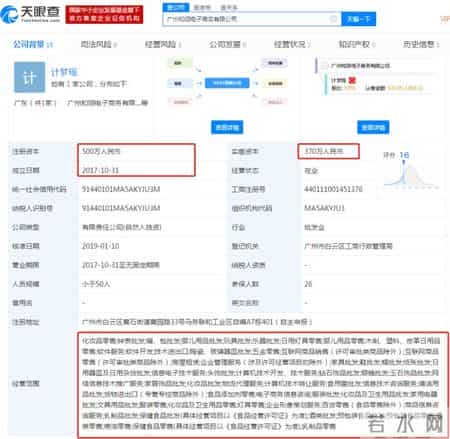450x439 pixels.
Task: Click the Tianyancha logo
Action: tap(30, 14)
